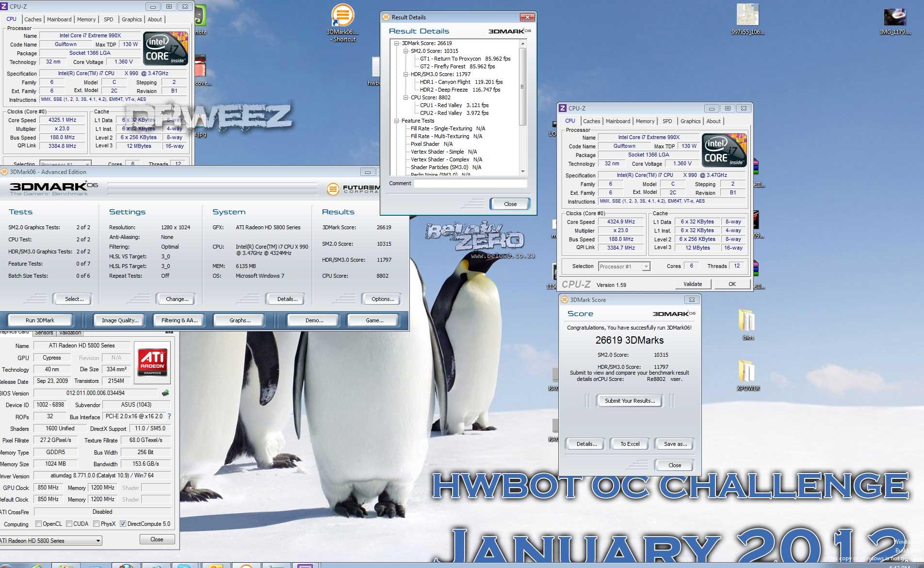Click the Bus Interface question mark in GPU-Z
Viewport: 924px width, 568px height.
(x=169, y=416)
